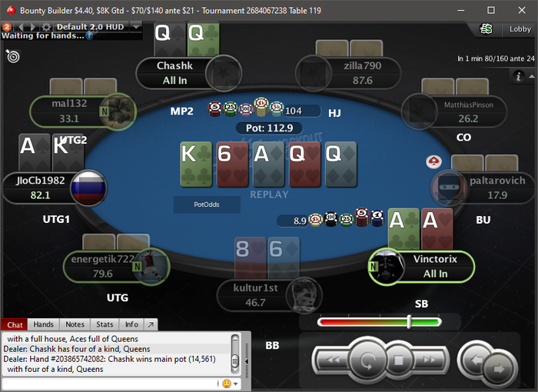
Task: Expand the emoji dropdown arrow
Action: [236, 384]
